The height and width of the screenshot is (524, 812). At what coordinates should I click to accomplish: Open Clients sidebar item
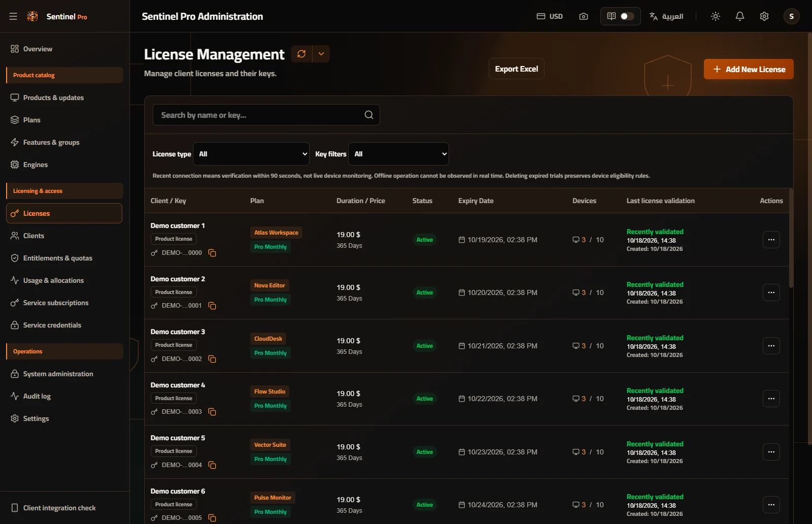click(64, 236)
